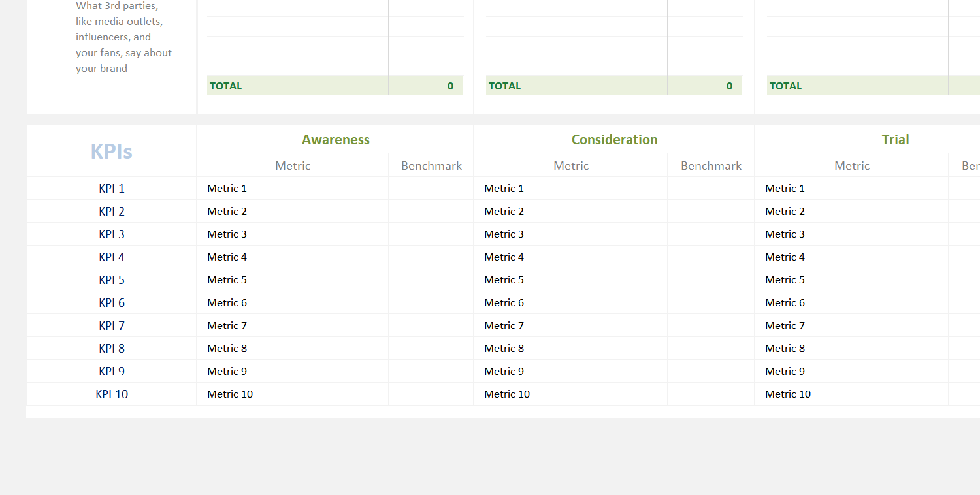Click the Benchmark cell beside Metric 1
980x495 pixels.
point(431,188)
